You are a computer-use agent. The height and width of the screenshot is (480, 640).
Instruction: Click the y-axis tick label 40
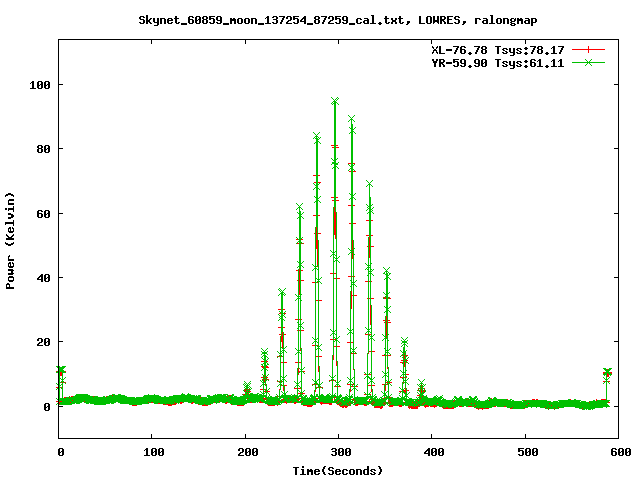tap(43, 278)
